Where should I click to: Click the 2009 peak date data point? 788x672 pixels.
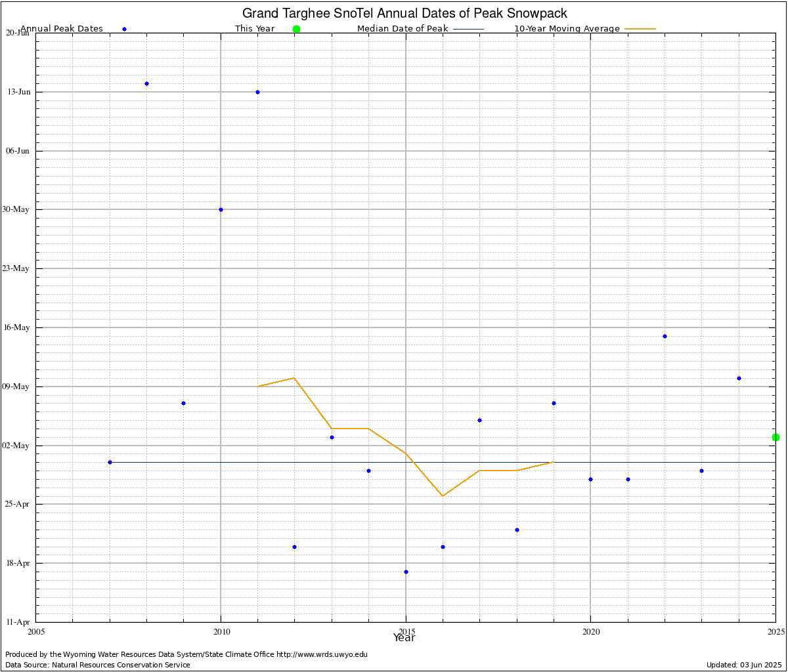pos(183,403)
